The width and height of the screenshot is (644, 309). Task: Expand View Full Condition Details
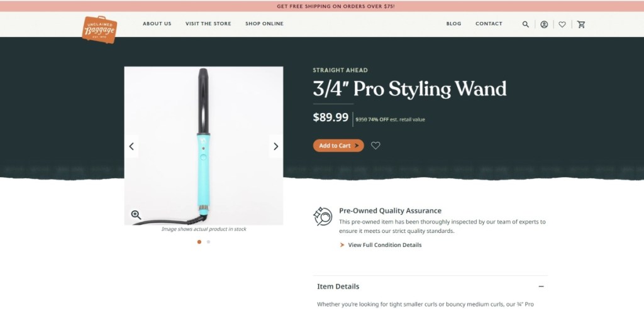384,245
